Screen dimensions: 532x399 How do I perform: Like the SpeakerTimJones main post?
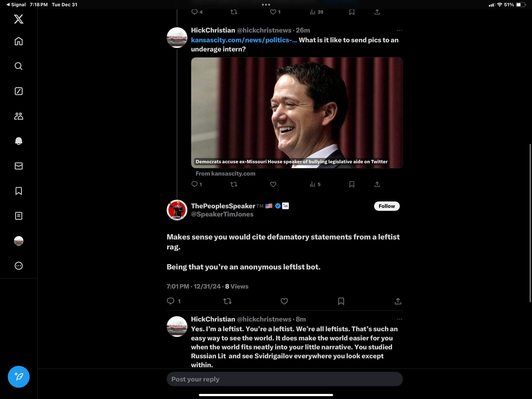pyautogui.click(x=284, y=301)
